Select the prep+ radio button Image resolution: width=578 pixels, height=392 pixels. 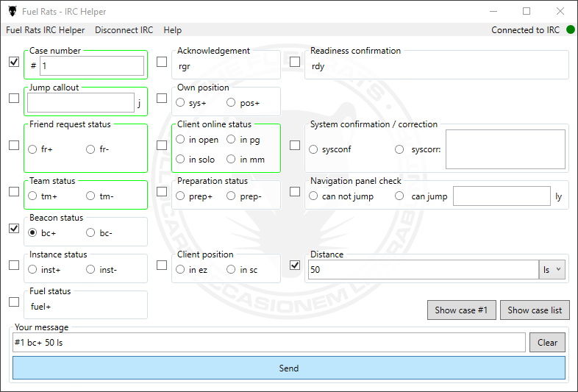180,196
